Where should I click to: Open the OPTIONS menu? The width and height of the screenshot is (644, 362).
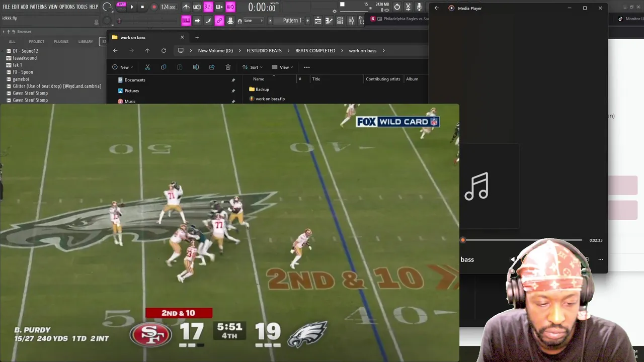[67, 7]
